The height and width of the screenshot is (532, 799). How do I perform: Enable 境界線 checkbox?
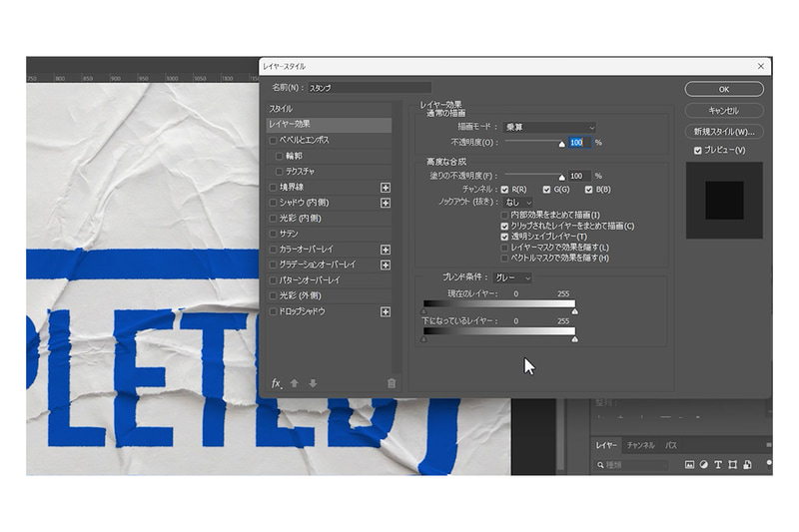click(273, 187)
